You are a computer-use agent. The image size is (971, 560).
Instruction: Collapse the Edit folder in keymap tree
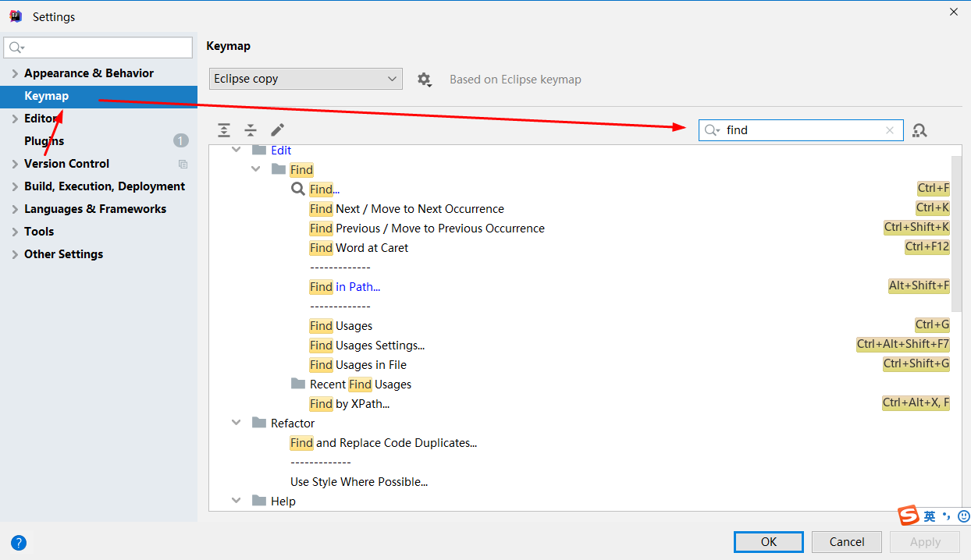coord(237,150)
